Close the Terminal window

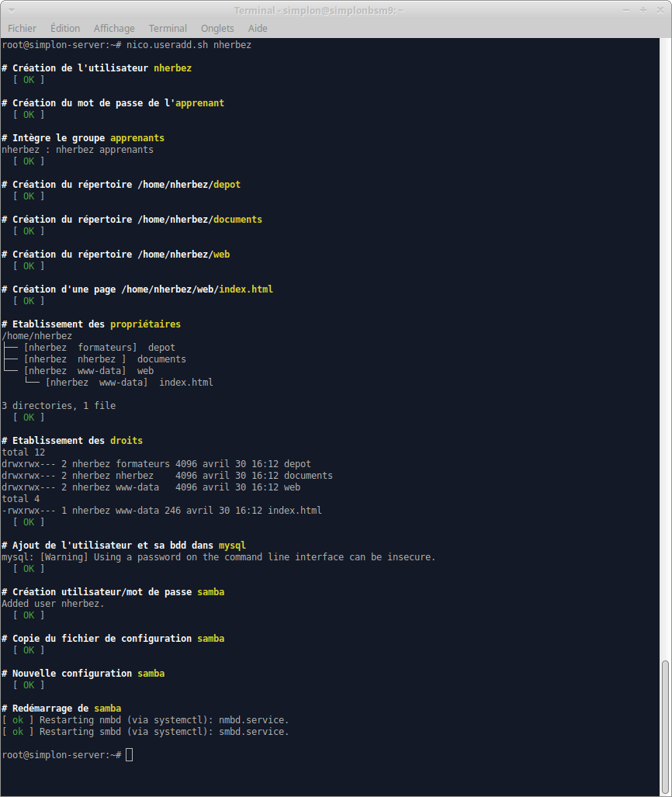pyautogui.click(x=660, y=10)
